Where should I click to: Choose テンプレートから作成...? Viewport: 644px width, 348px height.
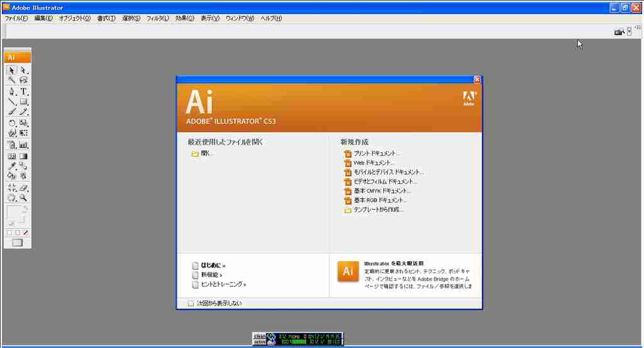click(374, 210)
